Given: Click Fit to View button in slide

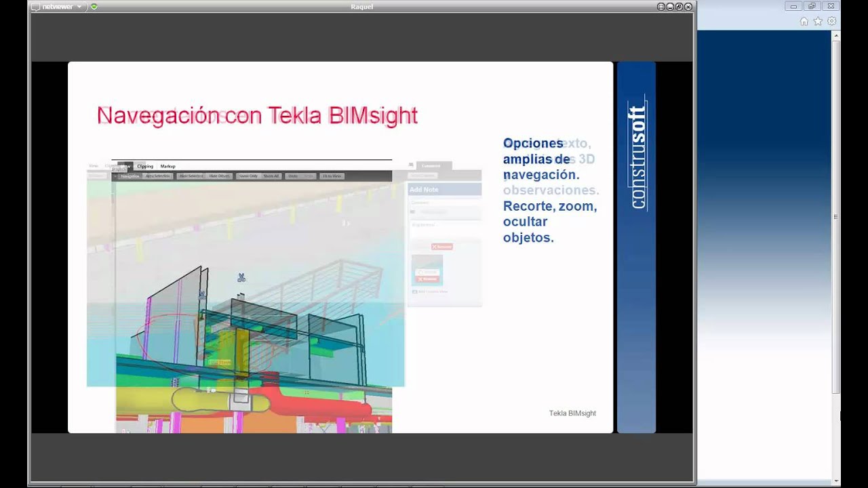Looking at the screenshot, I should coord(332,176).
